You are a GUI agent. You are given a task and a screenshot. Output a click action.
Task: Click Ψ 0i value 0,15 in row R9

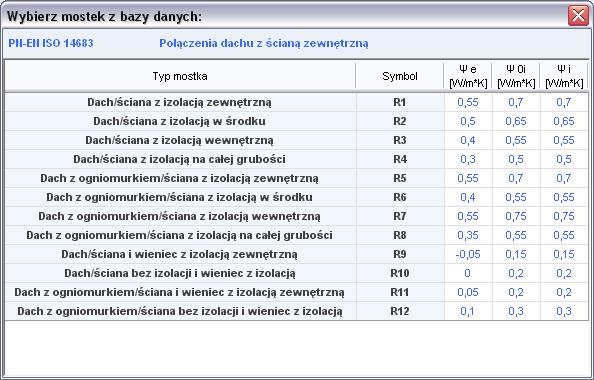[x=516, y=254]
